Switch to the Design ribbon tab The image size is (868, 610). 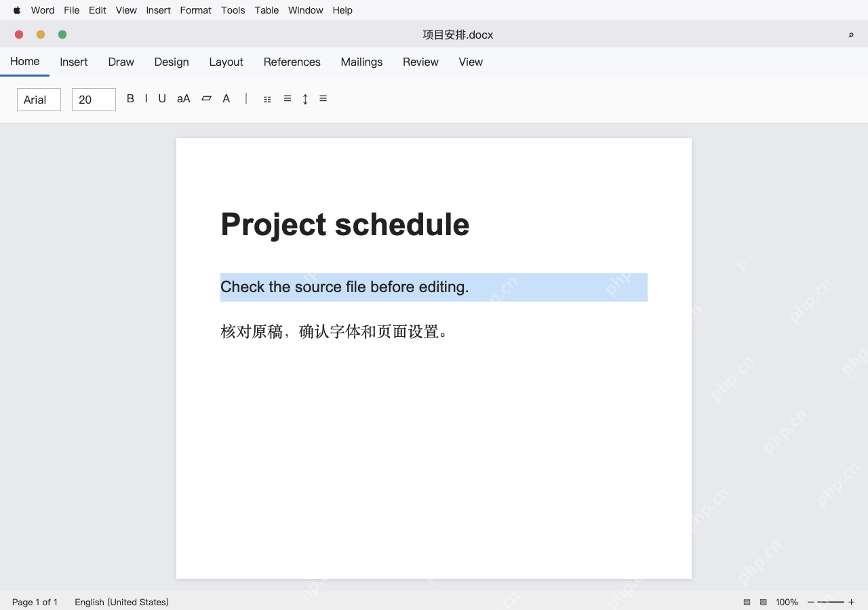pyautogui.click(x=172, y=62)
